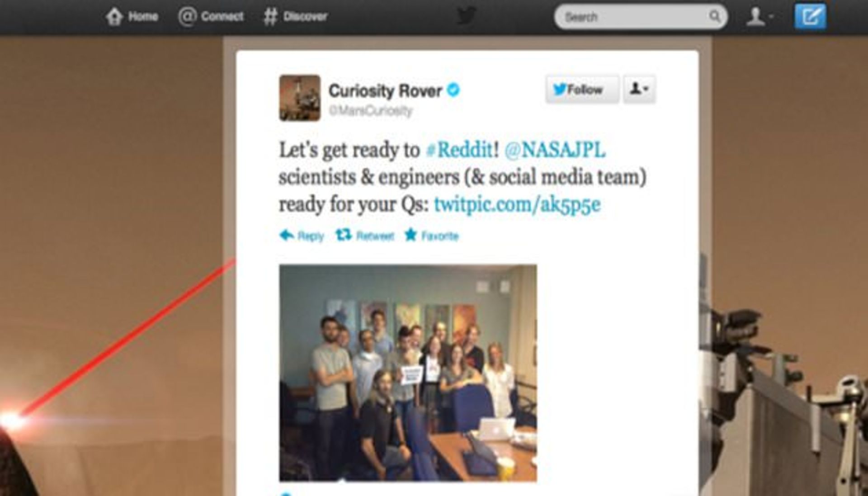This screenshot has height=496, width=868.
Task: Open the @NASAJPL mention link
Action: (555, 150)
